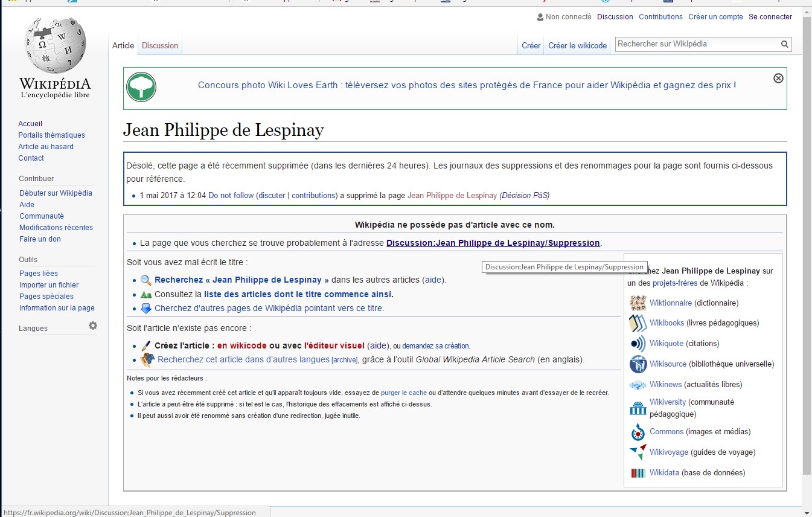Dismiss the Wiki Loves Earth banner

[x=778, y=78]
